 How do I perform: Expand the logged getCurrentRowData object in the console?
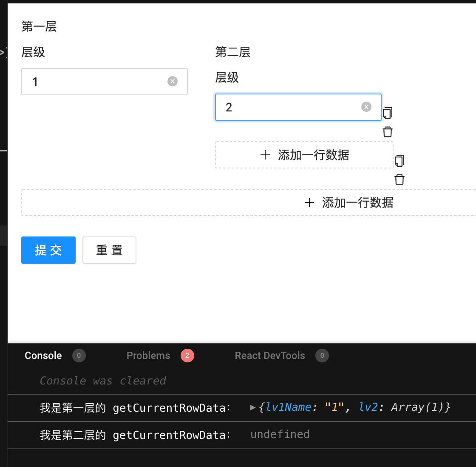click(252, 407)
